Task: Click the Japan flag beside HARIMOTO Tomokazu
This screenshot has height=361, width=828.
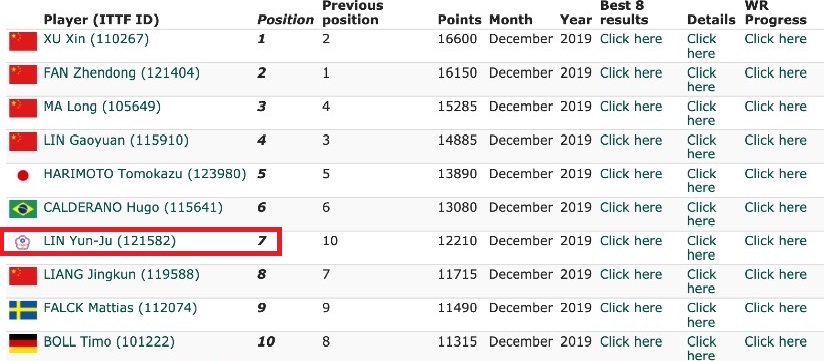Action: [x=23, y=175]
